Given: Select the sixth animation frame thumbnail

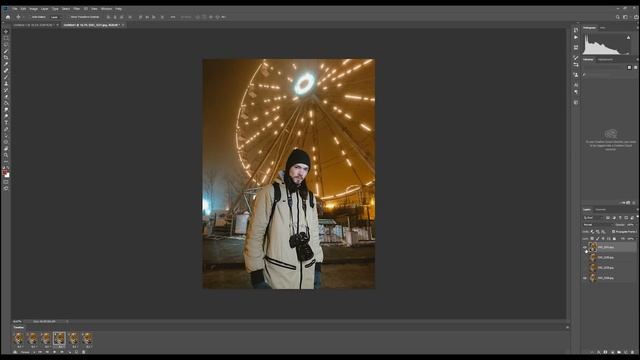Looking at the screenshot, I should click(x=87, y=338).
